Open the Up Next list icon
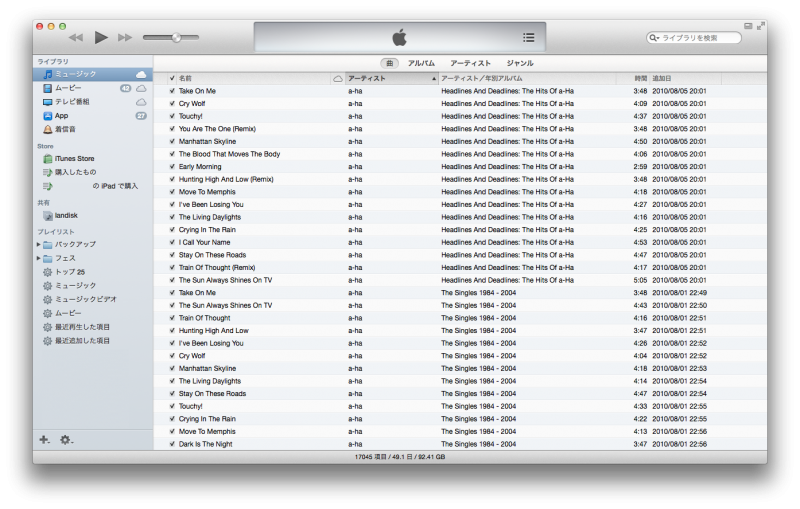Viewport: 800px width, 509px height. click(529, 37)
